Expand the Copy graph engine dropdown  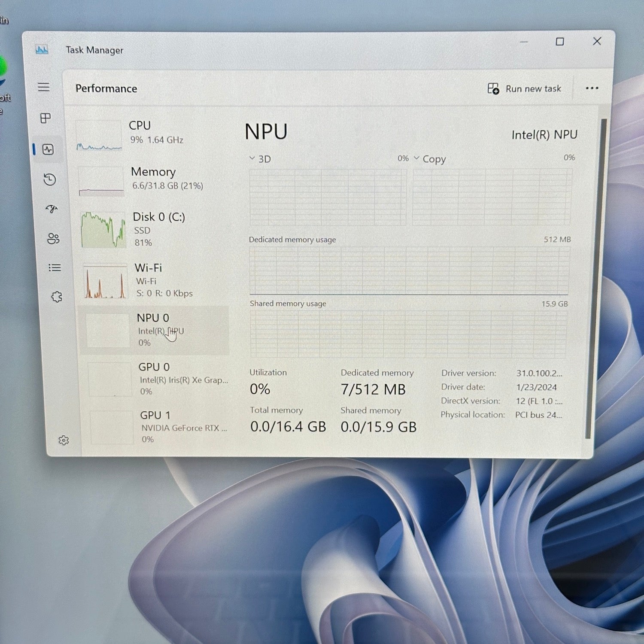coord(416,158)
